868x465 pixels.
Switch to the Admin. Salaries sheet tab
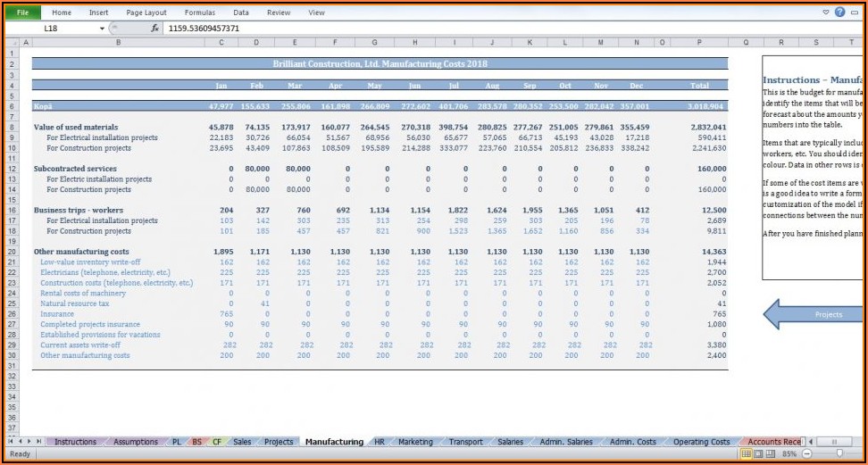[x=566, y=442]
